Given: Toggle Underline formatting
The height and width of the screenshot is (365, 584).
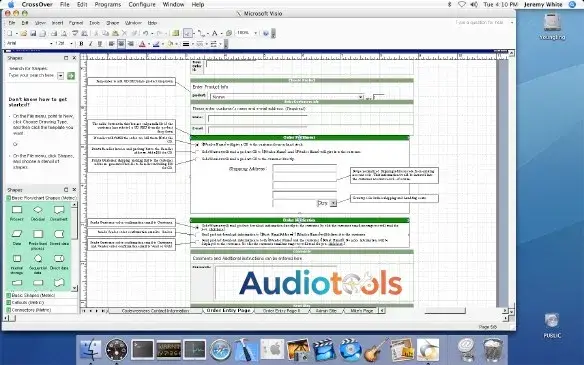Looking at the screenshot, I should coord(100,44).
